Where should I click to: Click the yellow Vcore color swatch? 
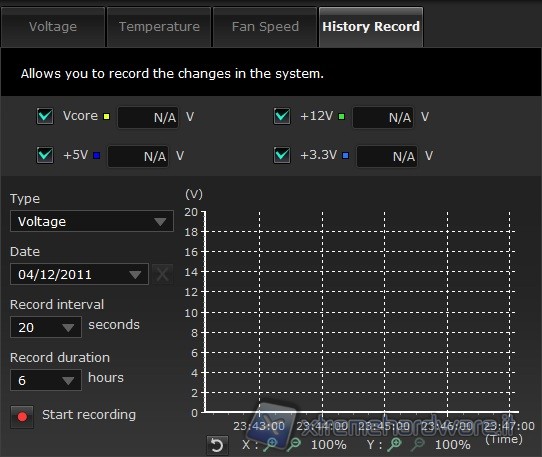click(106, 116)
